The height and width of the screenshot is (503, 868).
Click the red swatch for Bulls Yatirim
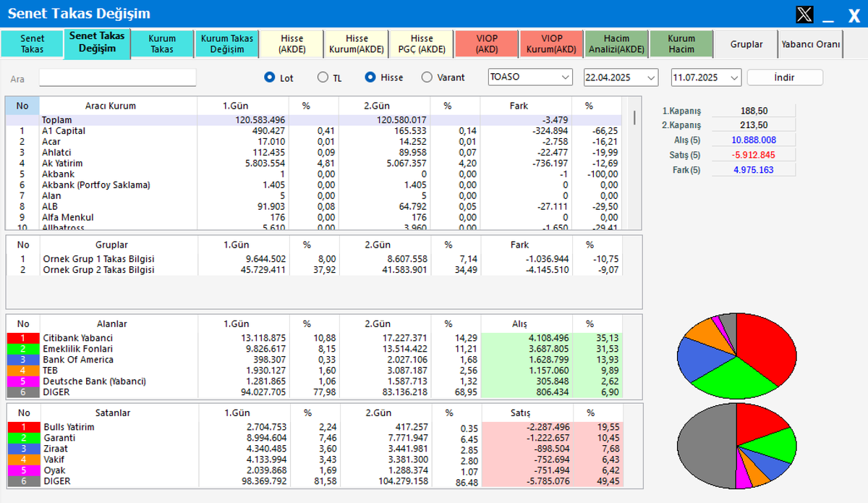coord(23,427)
